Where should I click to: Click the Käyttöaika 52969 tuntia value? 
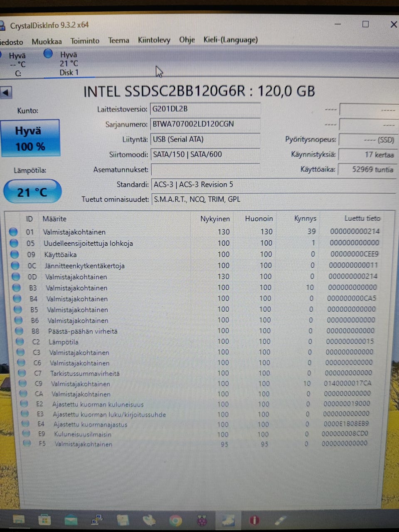pyautogui.click(x=367, y=170)
